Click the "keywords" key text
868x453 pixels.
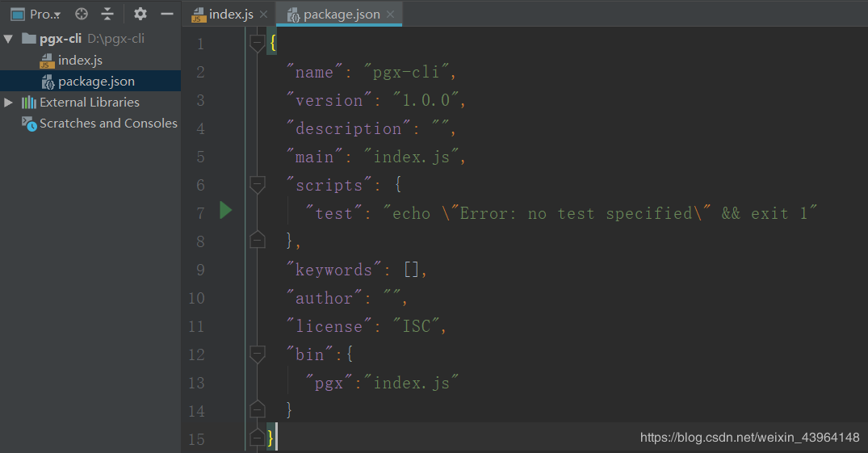[x=333, y=270]
